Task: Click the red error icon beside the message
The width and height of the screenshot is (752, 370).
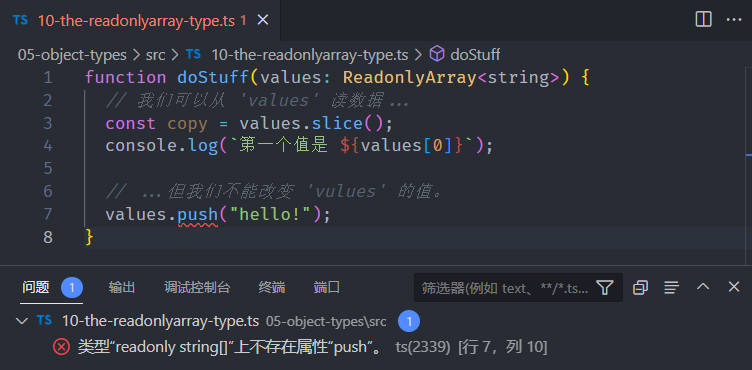Action: pyautogui.click(x=61, y=346)
